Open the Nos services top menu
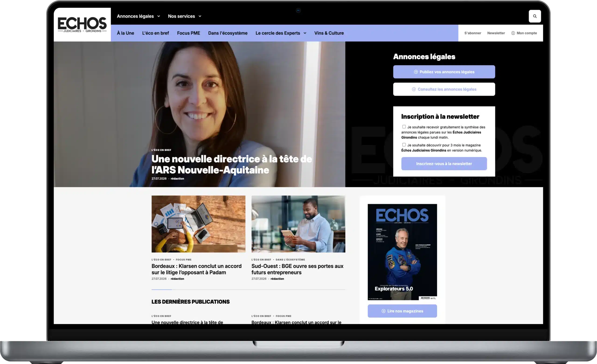The image size is (597, 364). pyautogui.click(x=181, y=16)
